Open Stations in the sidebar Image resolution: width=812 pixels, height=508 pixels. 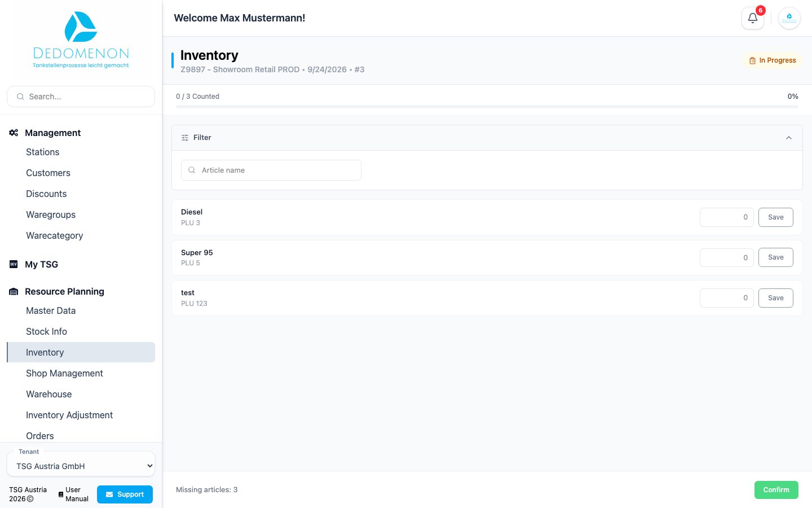[x=43, y=152]
